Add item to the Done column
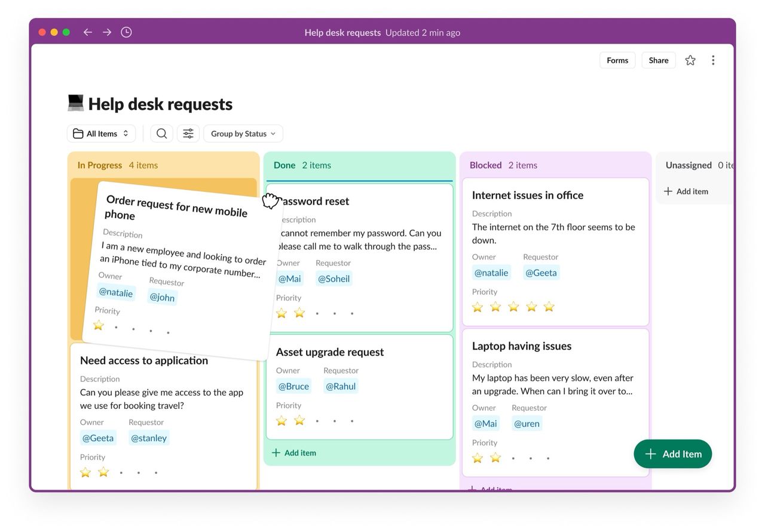 (294, 452)
